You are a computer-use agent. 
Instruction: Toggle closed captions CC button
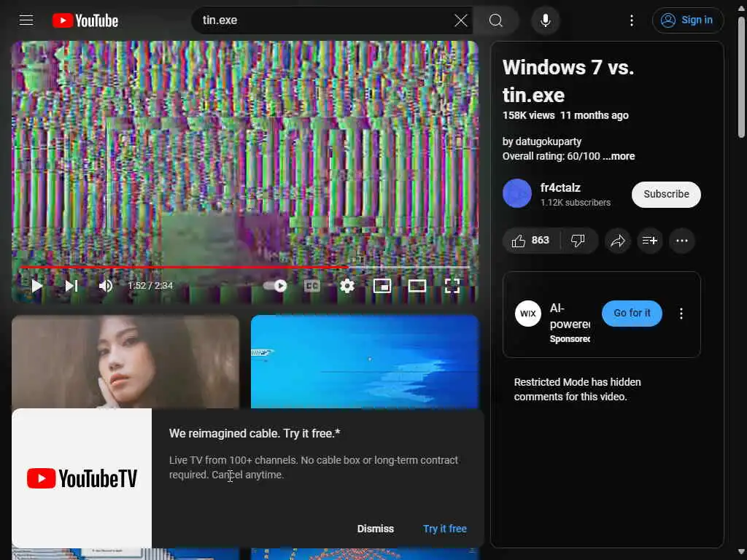(312, 286)
